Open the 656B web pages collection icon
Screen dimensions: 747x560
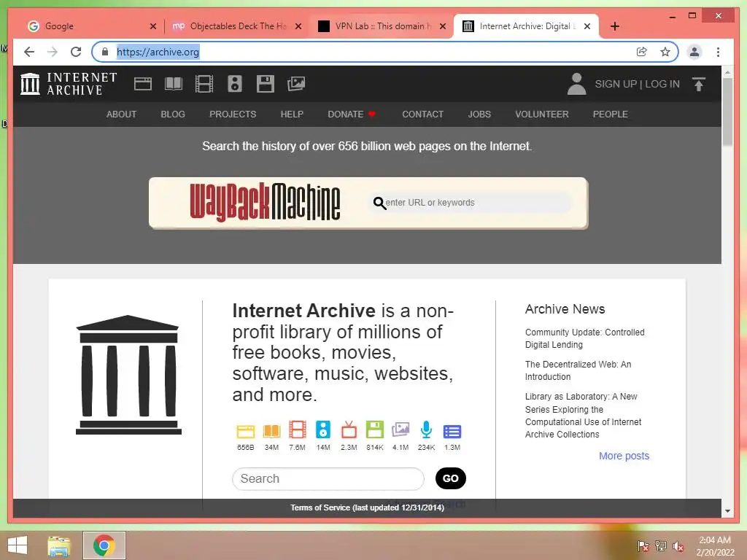245,431
